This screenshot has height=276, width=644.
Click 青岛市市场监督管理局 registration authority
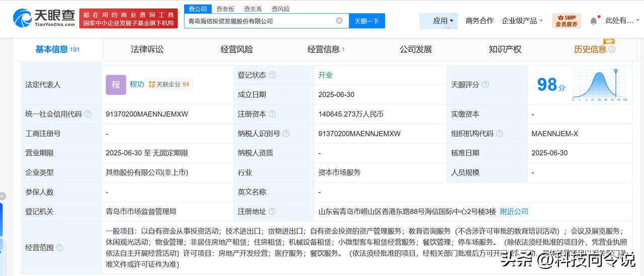coord(141,212)
